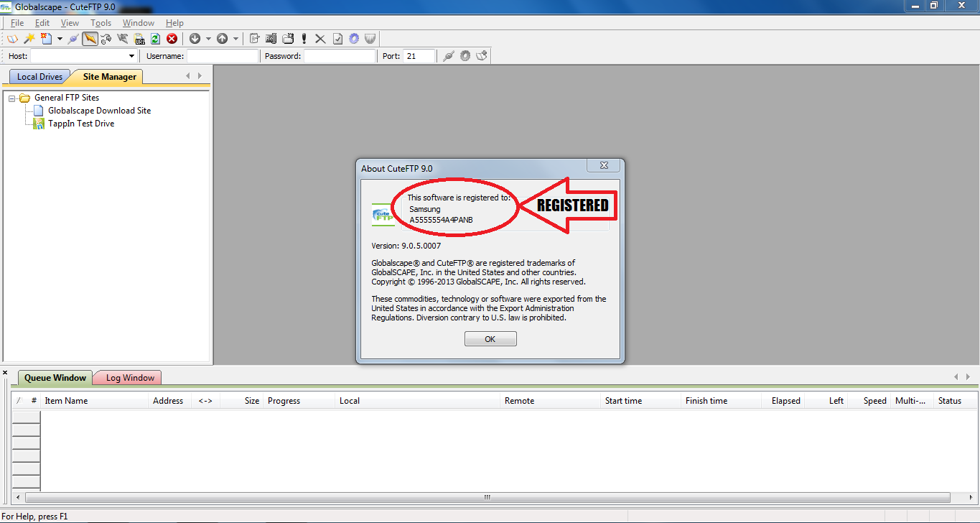This screenshot has width=980, height=523.
Task: Click the Start time column header
Action: [641, 401]
